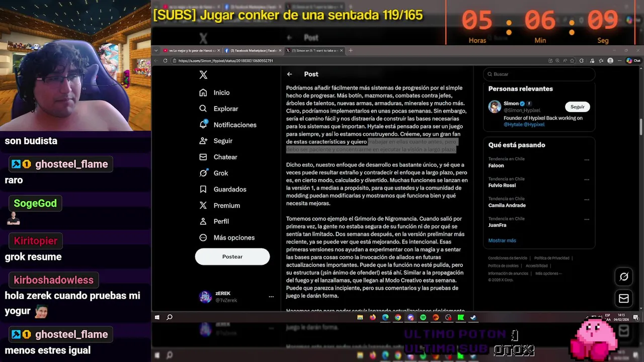Viewport: 644px width, 362px height.
Task: Click the Chatear envelope icon
Action: pyautogui.click(x=203, y=157)
